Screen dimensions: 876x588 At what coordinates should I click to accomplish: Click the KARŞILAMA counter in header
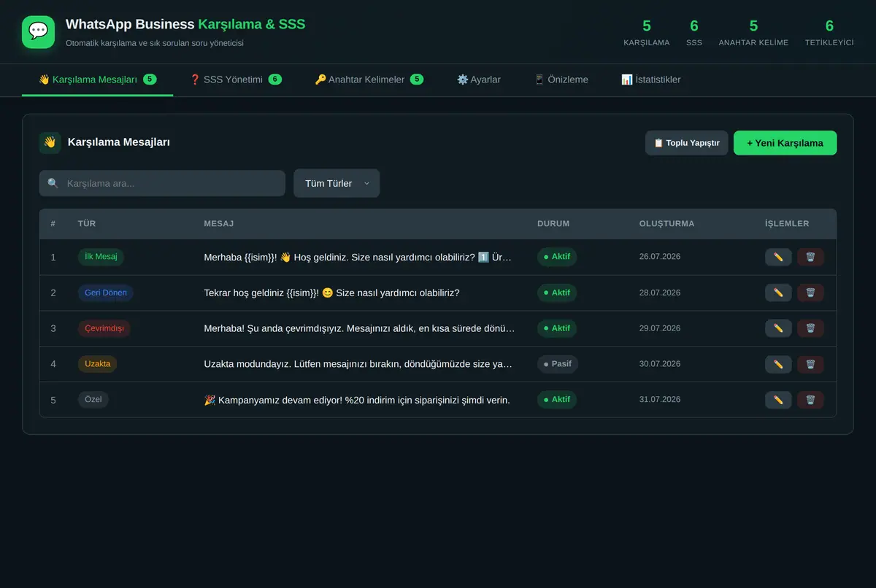(646, 33)
